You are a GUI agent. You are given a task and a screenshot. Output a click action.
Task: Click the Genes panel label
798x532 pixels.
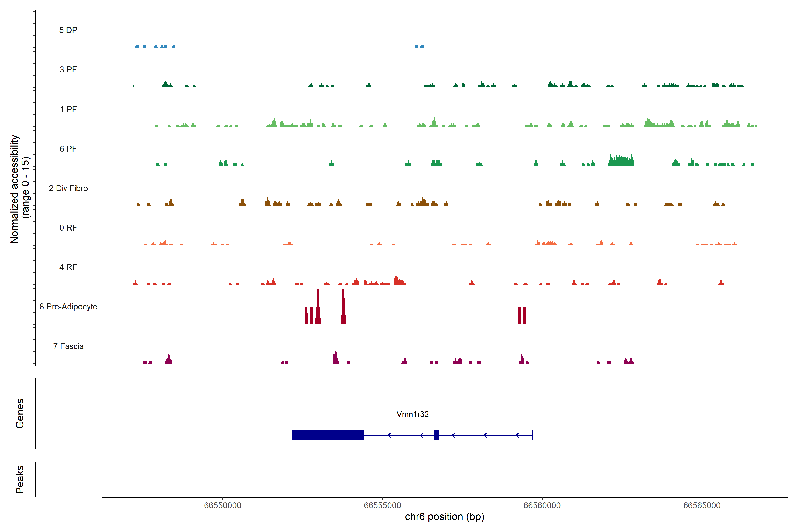click(20, 413)
